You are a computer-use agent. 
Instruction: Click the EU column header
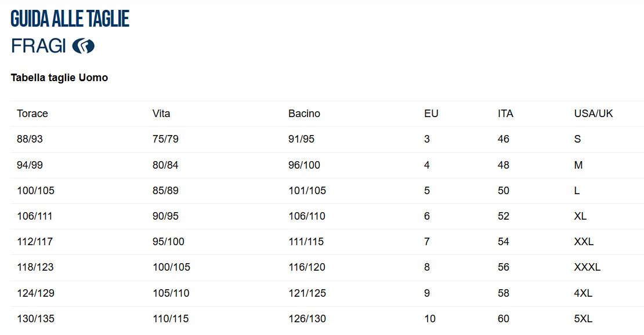pos(431,114)
